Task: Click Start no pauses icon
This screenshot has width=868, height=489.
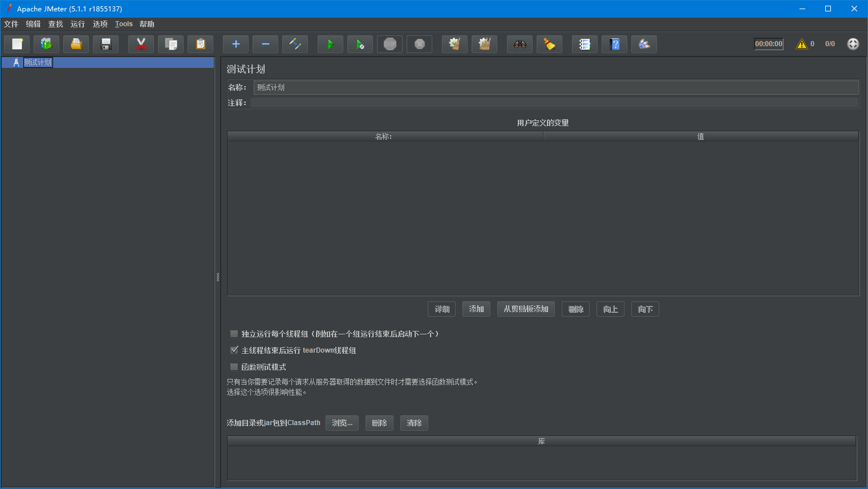Action: 360,44
